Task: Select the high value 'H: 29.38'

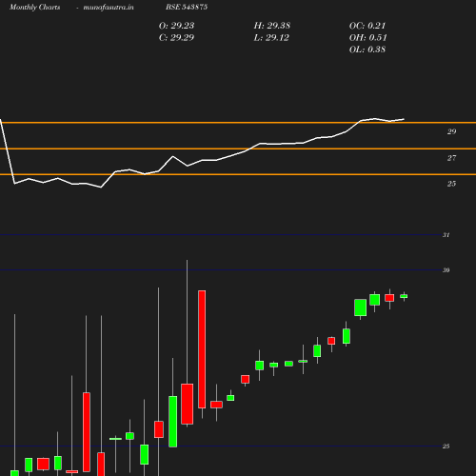Action: 272,26
